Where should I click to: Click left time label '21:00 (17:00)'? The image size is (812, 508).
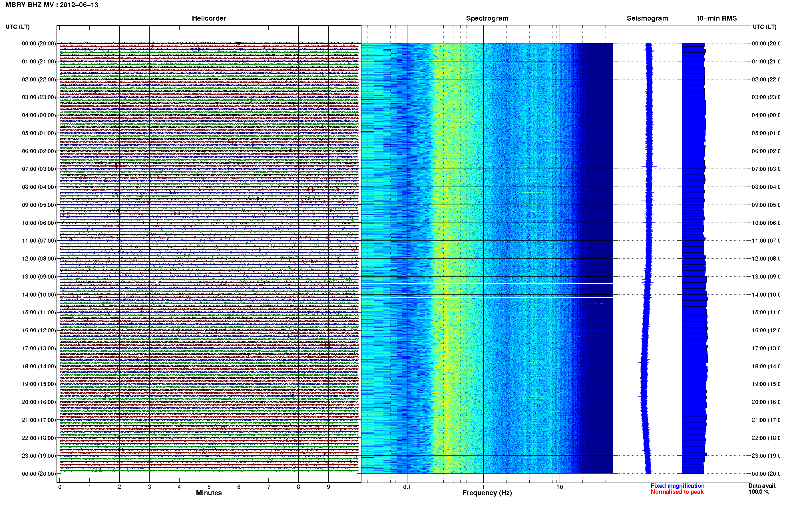pyautogui.click(x=39, y=420)
